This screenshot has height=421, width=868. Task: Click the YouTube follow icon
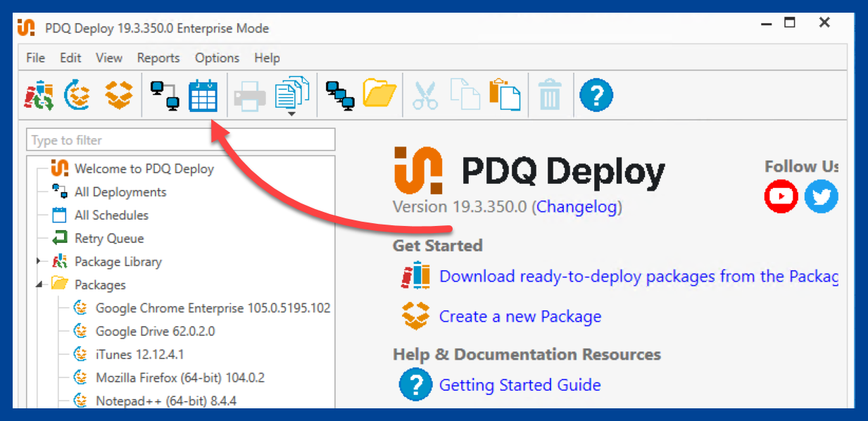pyautogui.click(x=781, y=196)
